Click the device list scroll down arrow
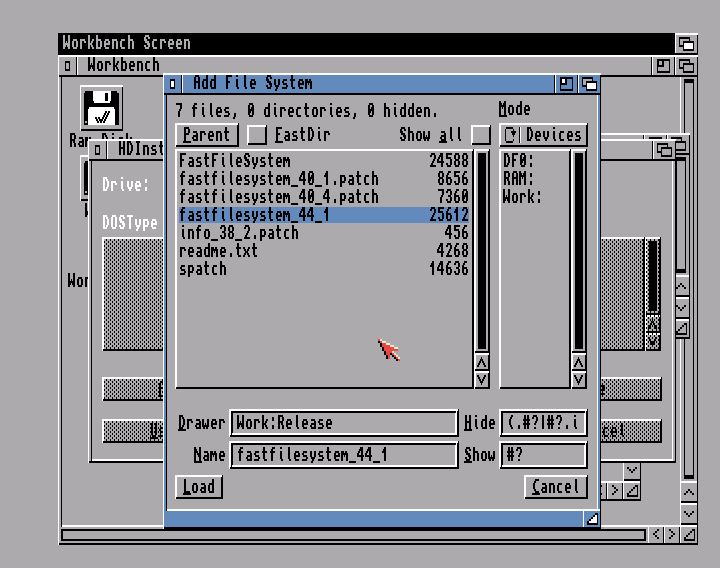The image size is (720, 568). [578, 379]
